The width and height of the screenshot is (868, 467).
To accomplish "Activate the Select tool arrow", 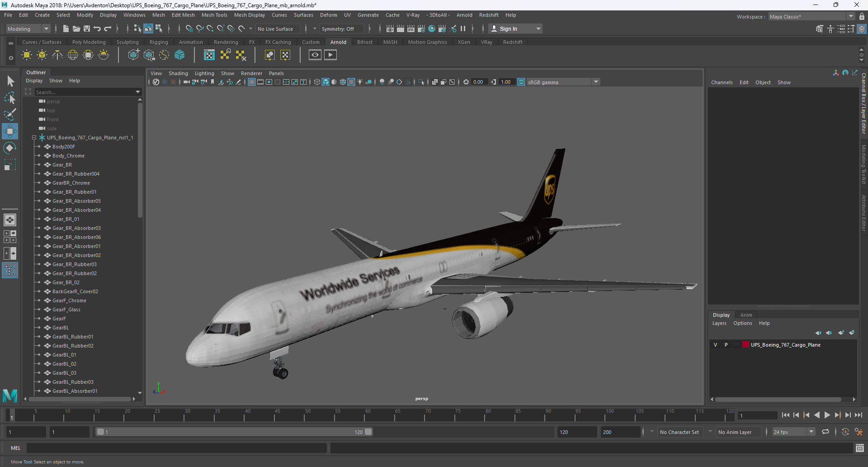I will tap(10, 81).
